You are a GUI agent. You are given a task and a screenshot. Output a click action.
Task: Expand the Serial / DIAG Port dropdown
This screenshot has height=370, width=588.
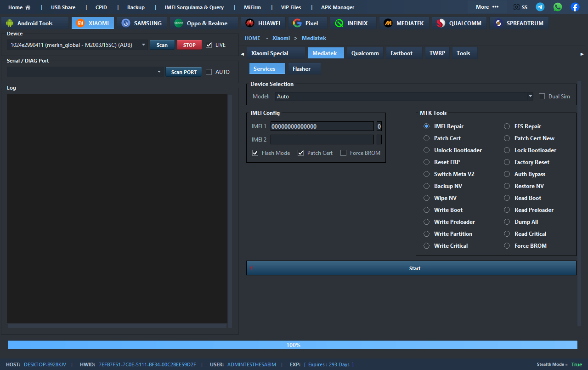coord(159,72)
